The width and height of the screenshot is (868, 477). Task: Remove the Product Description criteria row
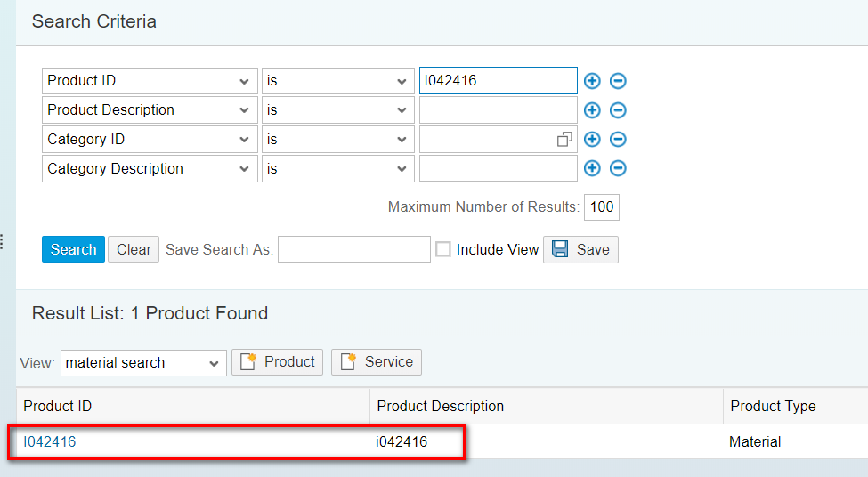(x=618, y=110)
